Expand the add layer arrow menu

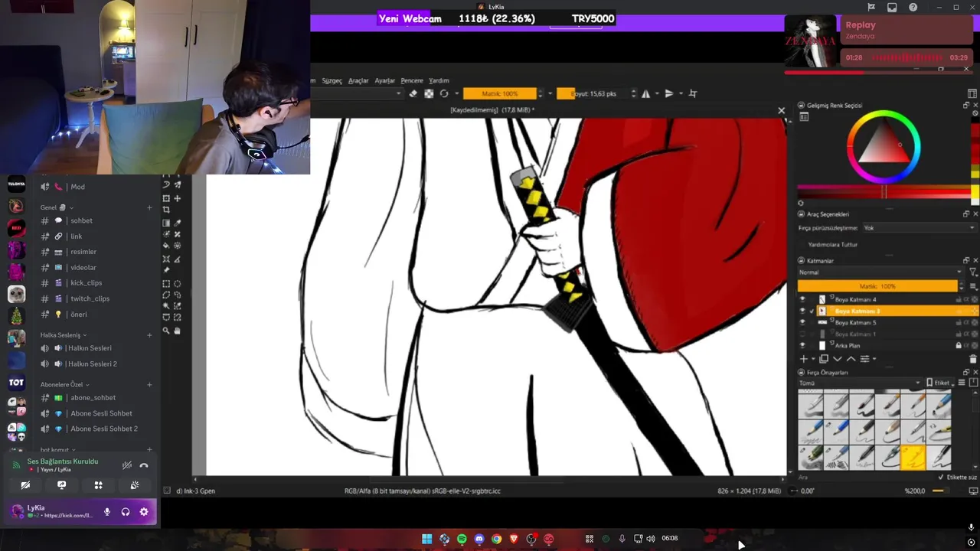click(x=813, y=359)
